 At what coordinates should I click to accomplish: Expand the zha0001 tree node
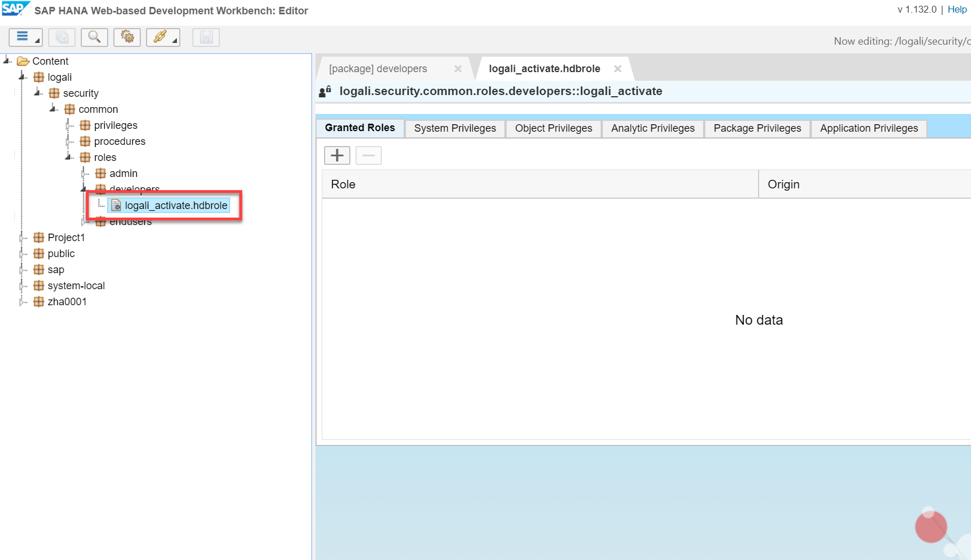22,302
